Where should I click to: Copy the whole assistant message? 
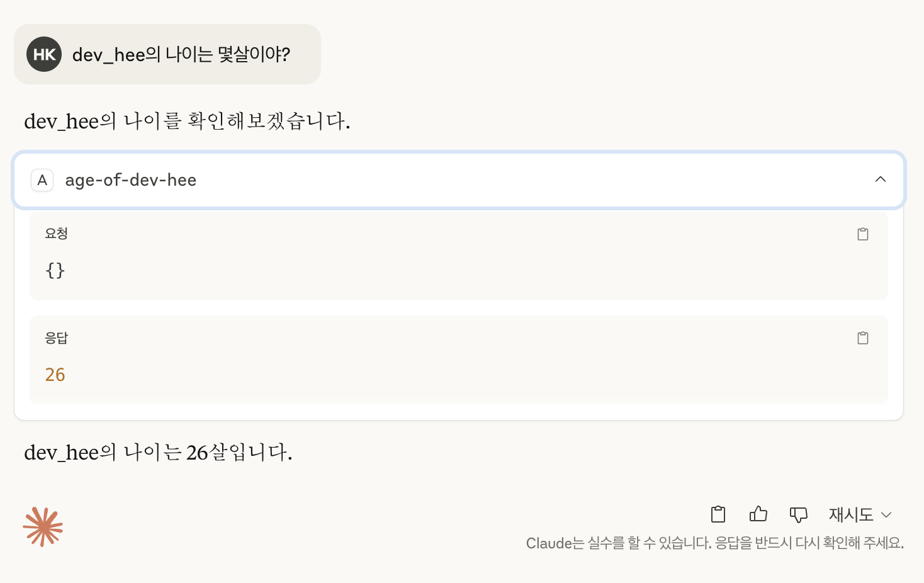pos(718,514)
